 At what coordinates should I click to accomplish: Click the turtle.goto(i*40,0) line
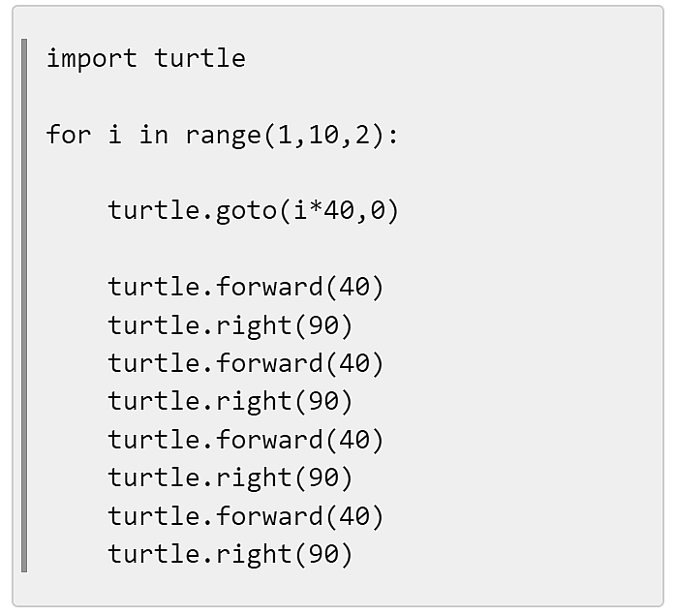[x=254, y=211]
